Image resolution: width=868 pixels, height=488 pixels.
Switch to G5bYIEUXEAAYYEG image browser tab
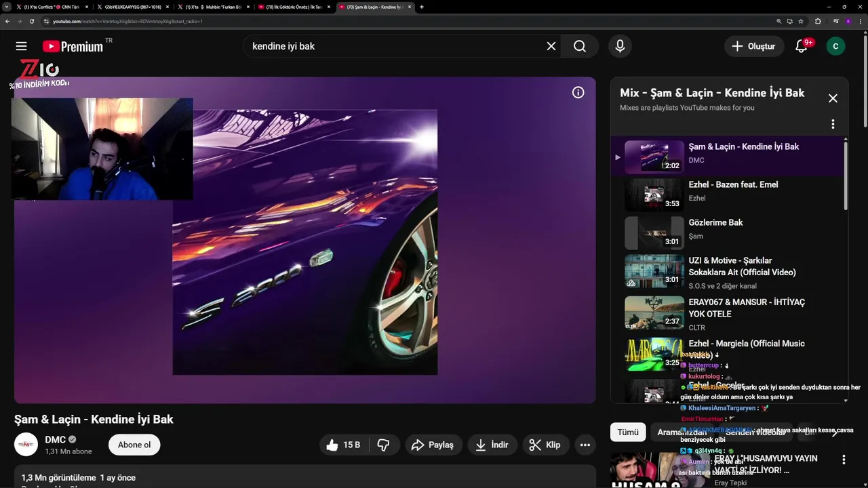132,7
